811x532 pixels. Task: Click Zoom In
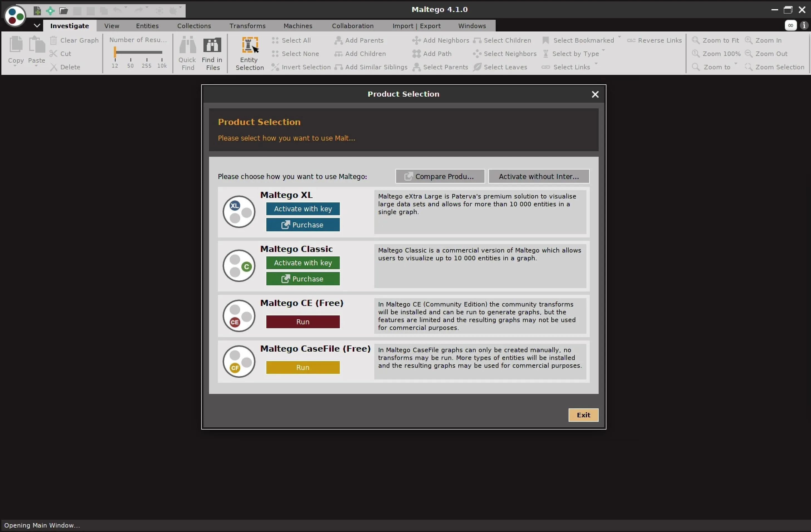763,40
